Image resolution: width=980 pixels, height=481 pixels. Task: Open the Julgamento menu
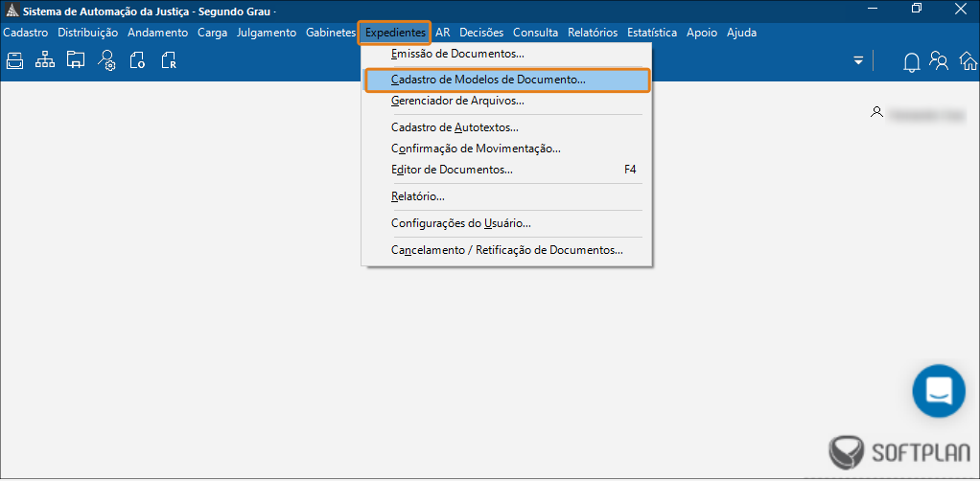267,33
